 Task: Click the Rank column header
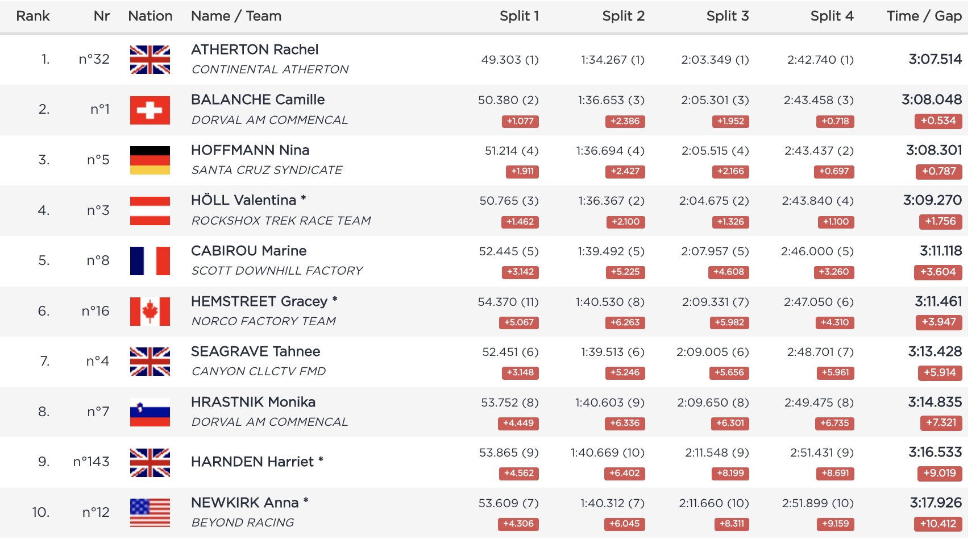pos(33,16)
